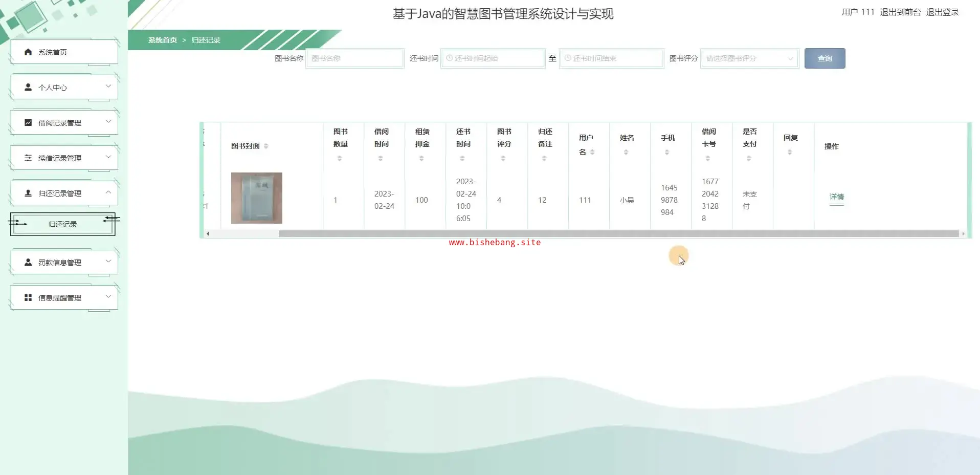This screenshot has width=980, height=475.
Task: Sort by the 借阅卡号 column arrows
Action: point(708,159)
